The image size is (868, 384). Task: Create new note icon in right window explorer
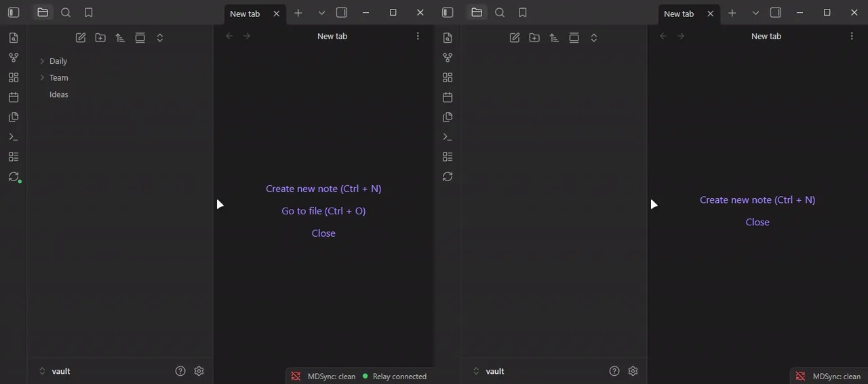[515, 38]
